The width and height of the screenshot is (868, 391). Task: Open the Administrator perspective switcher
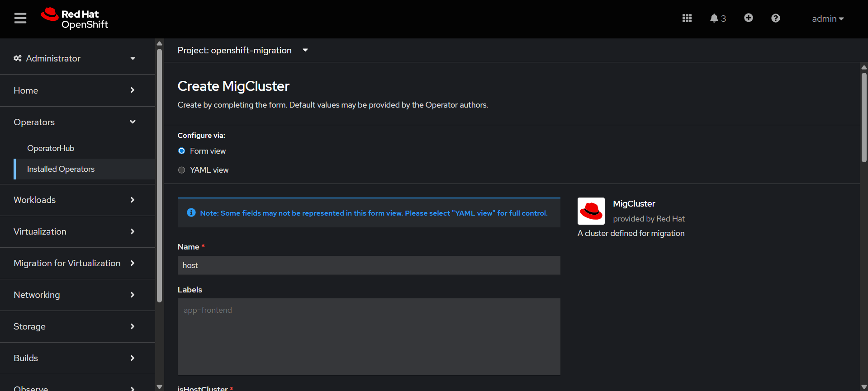[x=75, y=58]
